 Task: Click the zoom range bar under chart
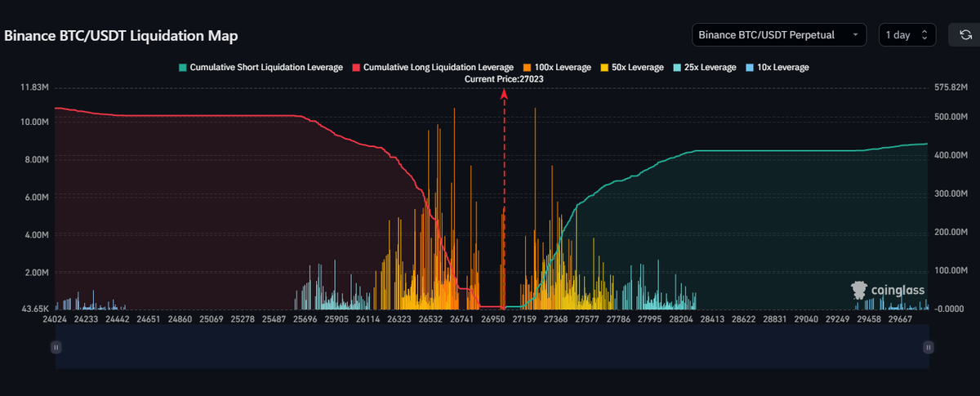coord(492,347)
